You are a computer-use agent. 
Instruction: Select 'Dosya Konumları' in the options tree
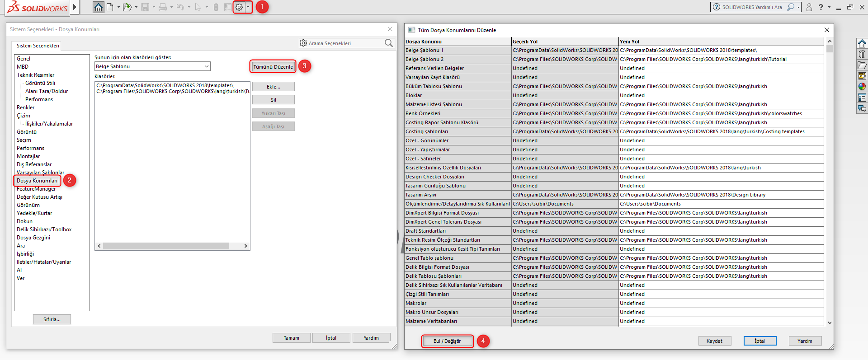(x=37, y=181)
